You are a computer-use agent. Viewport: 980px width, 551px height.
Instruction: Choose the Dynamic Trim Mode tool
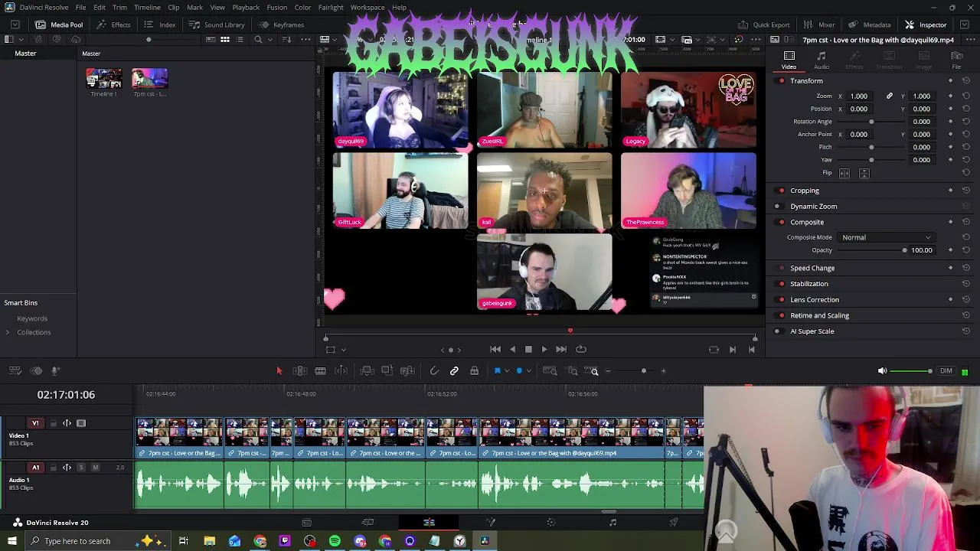tap(320, 371)
